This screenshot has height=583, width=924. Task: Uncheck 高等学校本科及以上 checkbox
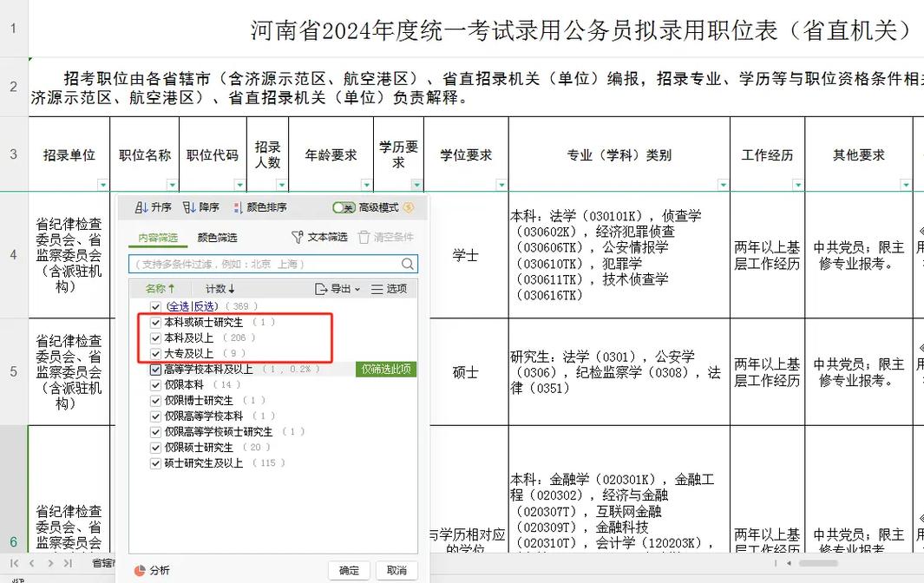coord(155,370)
